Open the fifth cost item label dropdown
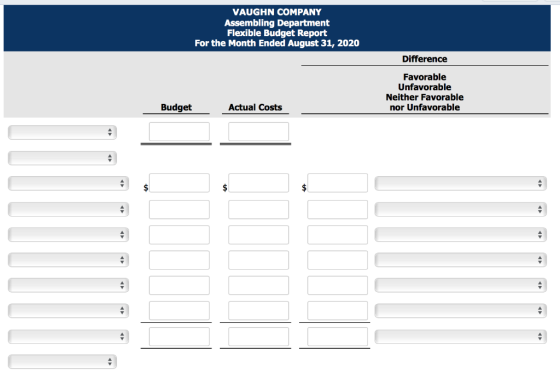This screenshot has width=560, height=374. [x=68, y=285]
